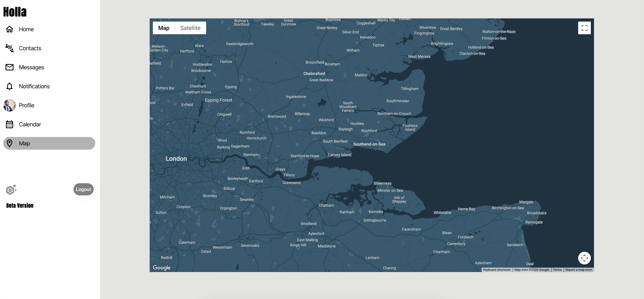644x299 pixels.
Task: Click the Map pin icon in sidebar
Action: 10,143
